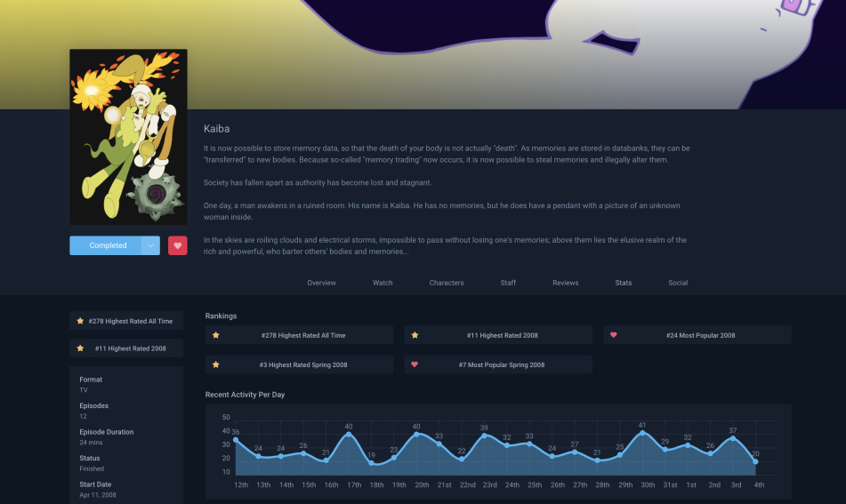Open #278 Highest Rated All Time in Rankings section
Viewport: 846px width, 504px height.
click(x=303, y=335)
